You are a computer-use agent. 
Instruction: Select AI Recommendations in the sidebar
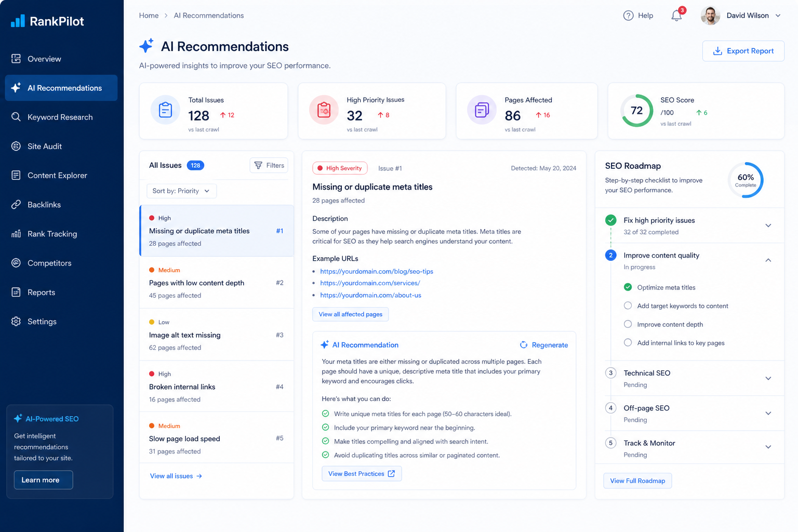click(x=61, y=88)
